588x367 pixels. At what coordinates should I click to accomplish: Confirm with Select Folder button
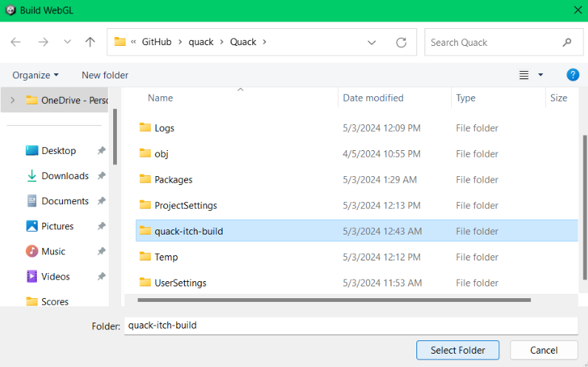point(458,350)
